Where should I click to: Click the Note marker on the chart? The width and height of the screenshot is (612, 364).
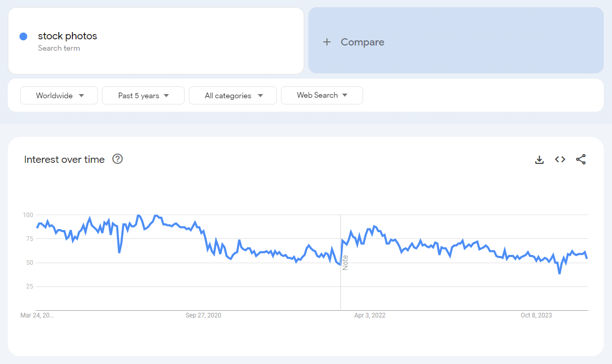tap(345, 262)
